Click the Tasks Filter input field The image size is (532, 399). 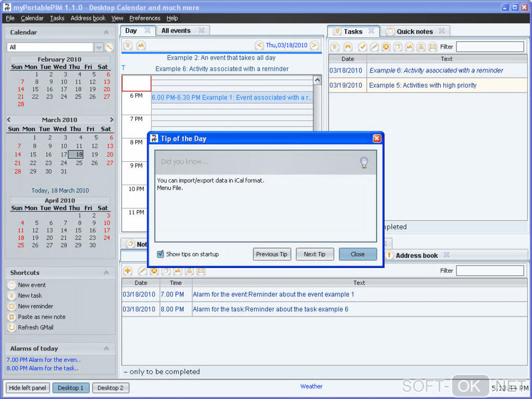click(x=490, y=47)
